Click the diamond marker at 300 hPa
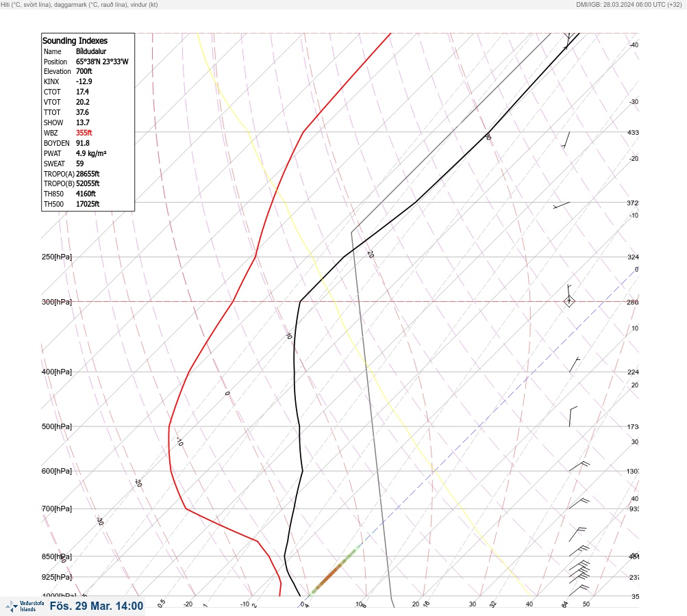This screenshot has height=616, width=687. [569, 301]
